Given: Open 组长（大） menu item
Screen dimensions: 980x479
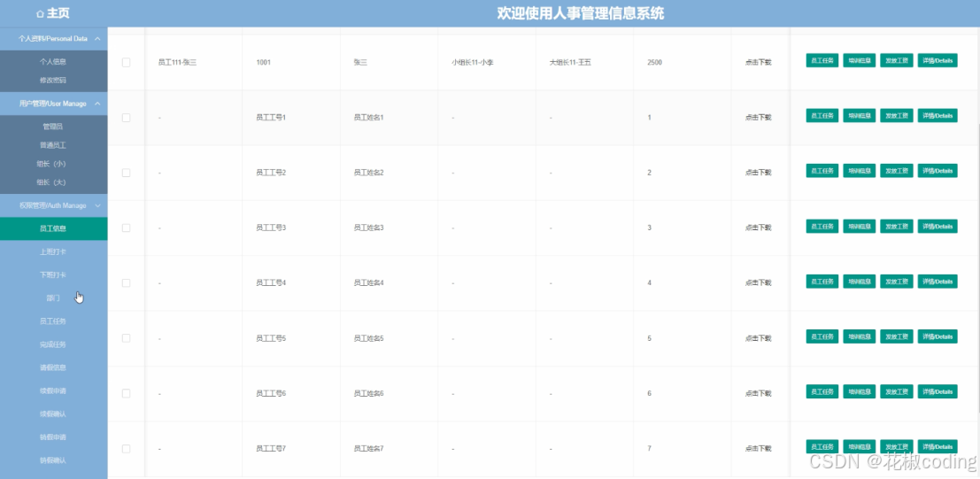Looking at the screenshot, I should pos(53,182).
